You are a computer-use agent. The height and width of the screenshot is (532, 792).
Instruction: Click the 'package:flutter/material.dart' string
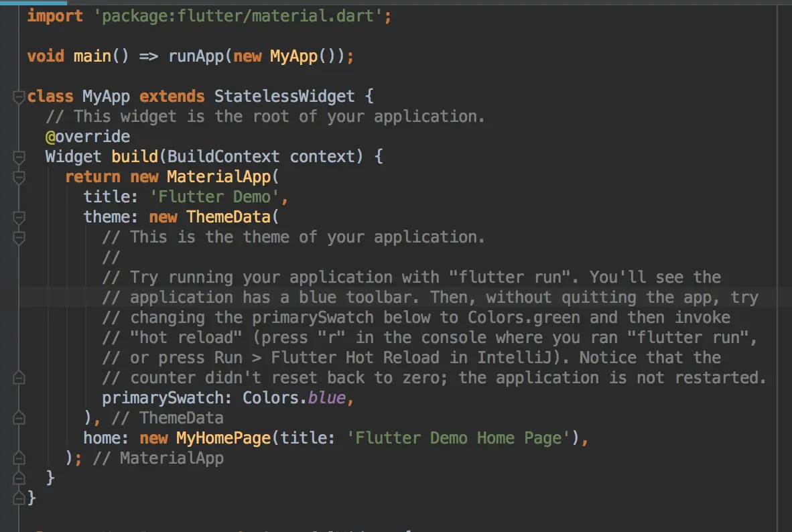pos(238,15)
